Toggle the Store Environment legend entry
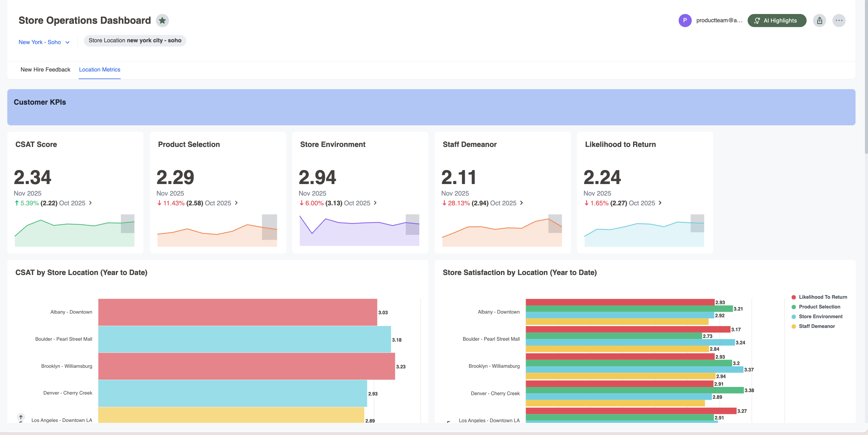 (x=817, y=317)
